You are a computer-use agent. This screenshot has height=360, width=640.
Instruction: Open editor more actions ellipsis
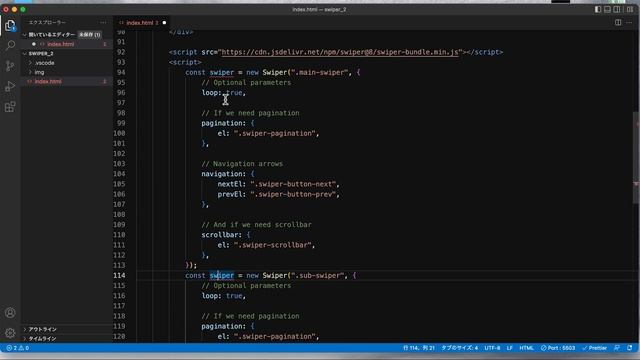pyautogui.click(x=629, y=22)
